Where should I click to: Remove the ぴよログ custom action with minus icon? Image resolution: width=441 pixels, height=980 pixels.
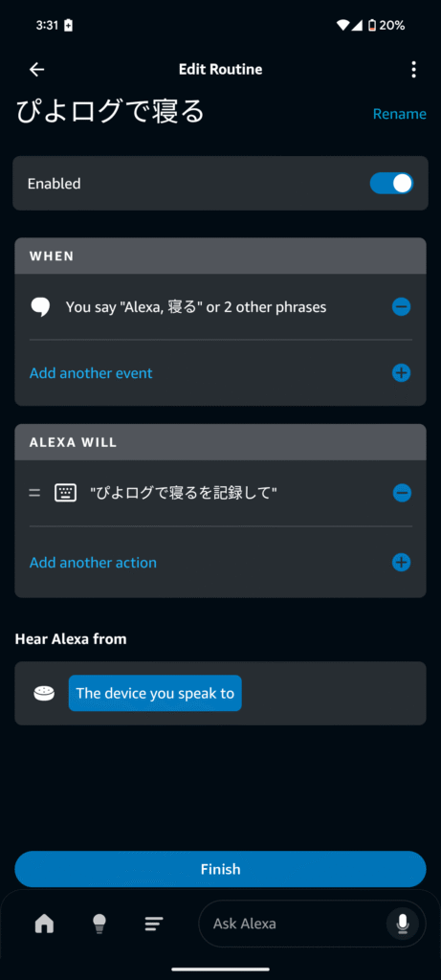coord(402,493)
